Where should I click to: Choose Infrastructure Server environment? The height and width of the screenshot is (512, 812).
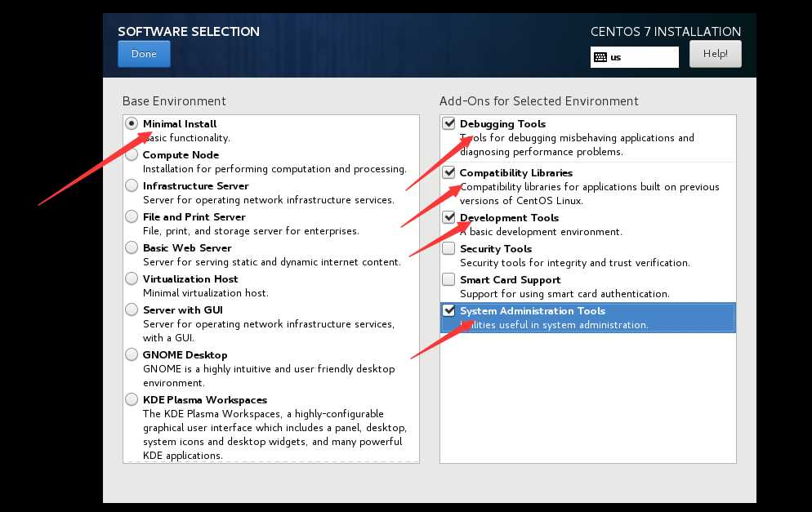(132, 185)
